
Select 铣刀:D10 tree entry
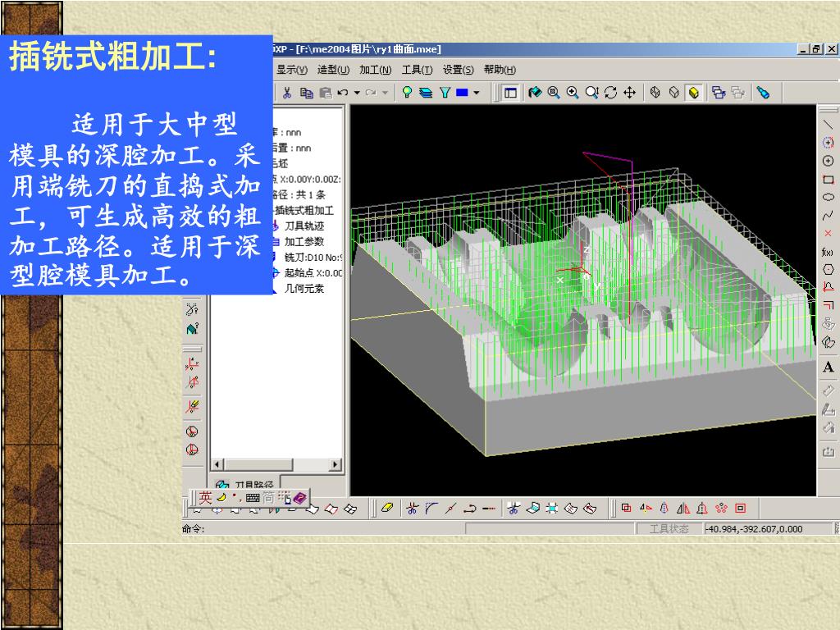[313, 257]
